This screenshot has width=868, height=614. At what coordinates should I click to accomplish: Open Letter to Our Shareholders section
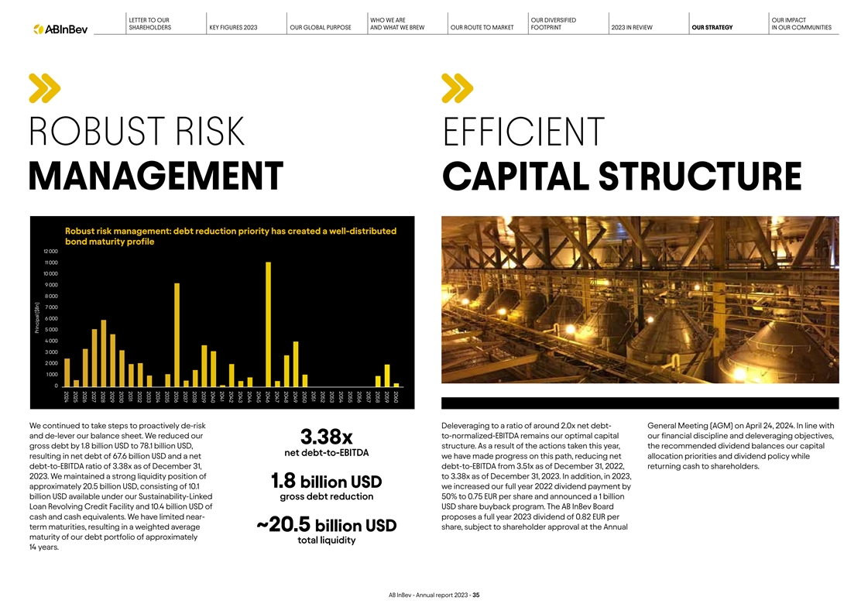click(148, 23)
